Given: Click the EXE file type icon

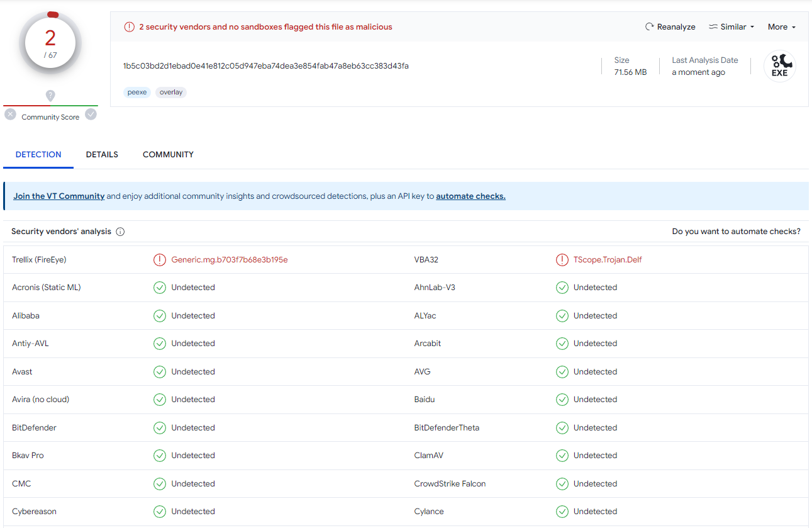Looking at the screenshot, I should [x=780, y=66].
